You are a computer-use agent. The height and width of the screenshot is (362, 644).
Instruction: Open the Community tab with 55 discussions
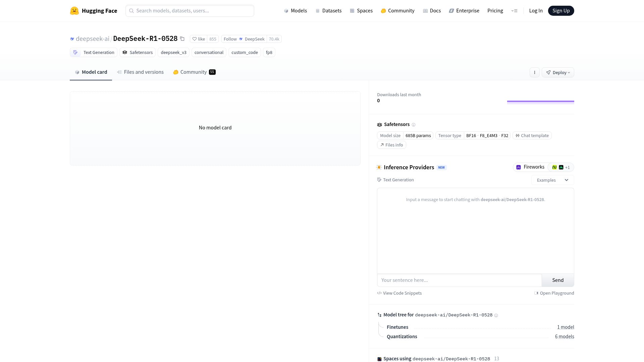[x=194, y=72]
